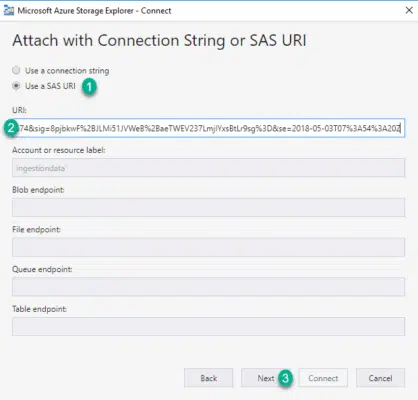
Task: Click the Table endpoint text box
Action: [x=209, y=326]
